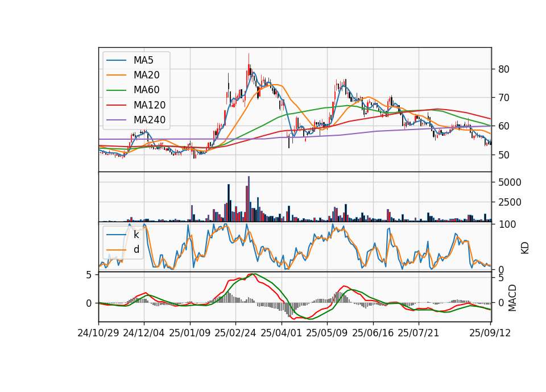
Task: Click the 24/10/29 date axis label
Action: click(98, 333)
